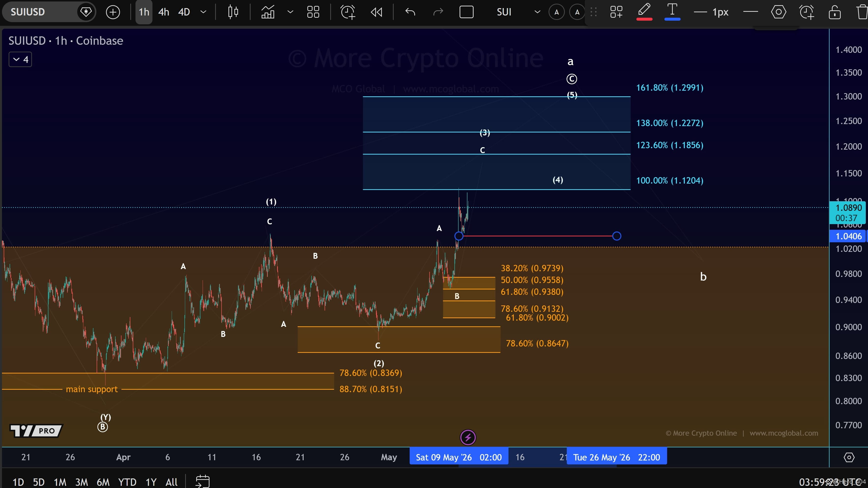Set the date range to 3M
This screenshot has width=868, height=488.
click(x=82, y=482)
